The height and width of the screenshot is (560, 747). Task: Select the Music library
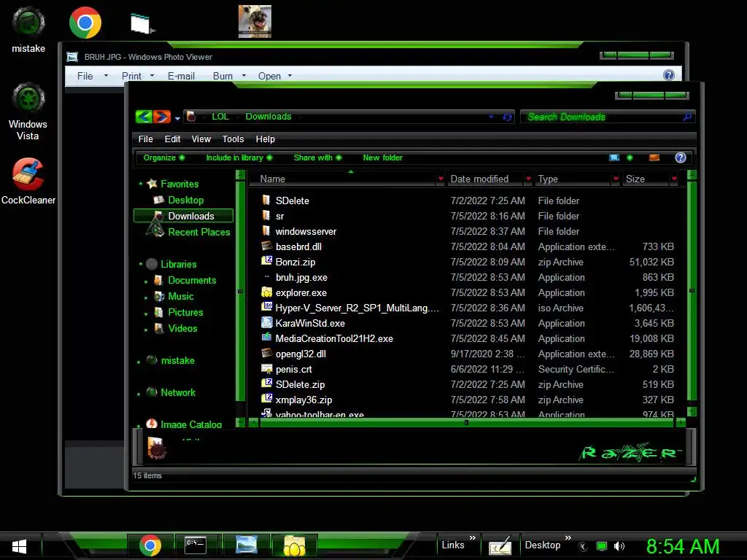181,296
